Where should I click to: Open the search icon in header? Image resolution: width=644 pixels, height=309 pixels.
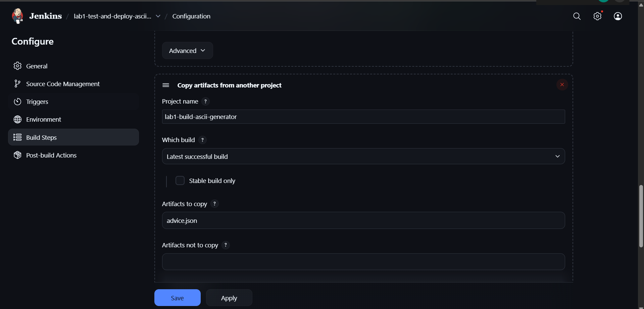(577, 16)
